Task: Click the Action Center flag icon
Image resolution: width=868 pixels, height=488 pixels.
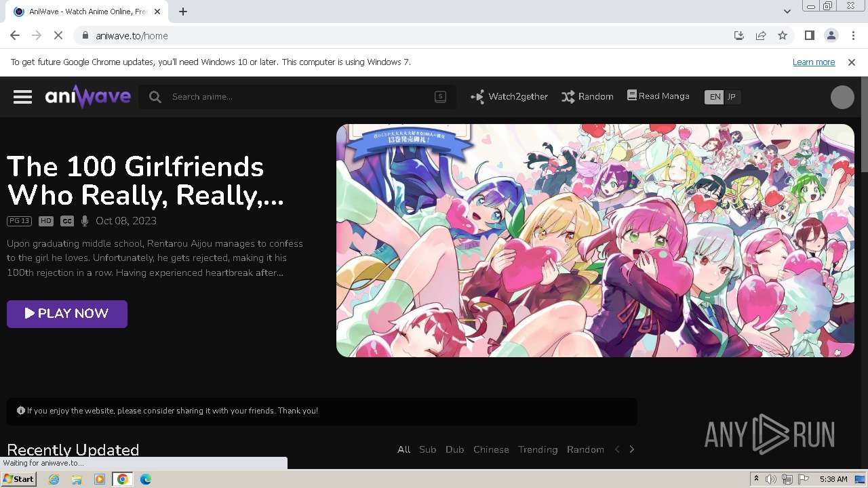Action: click(804, 479)
